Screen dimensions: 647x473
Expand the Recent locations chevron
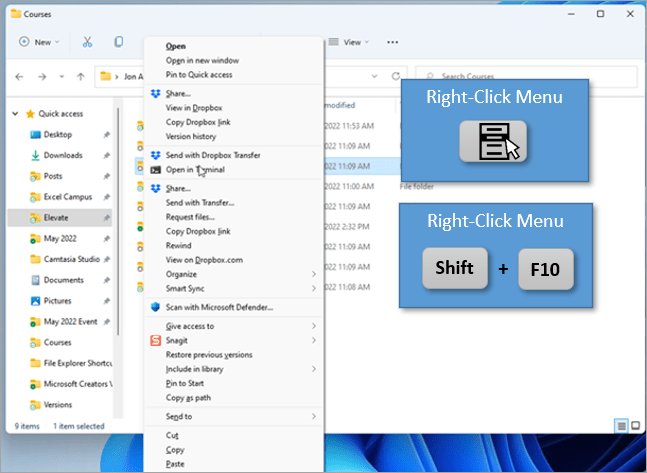pos(62,77)
